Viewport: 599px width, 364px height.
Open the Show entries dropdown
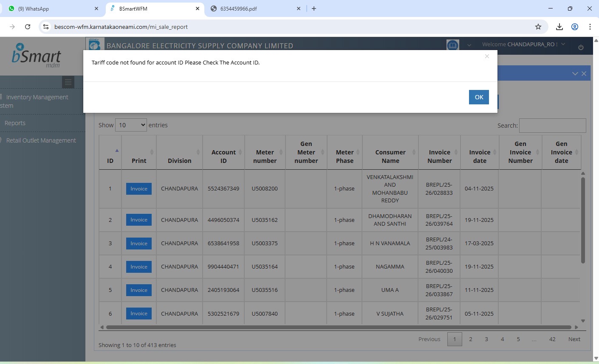tap(131, 125)
